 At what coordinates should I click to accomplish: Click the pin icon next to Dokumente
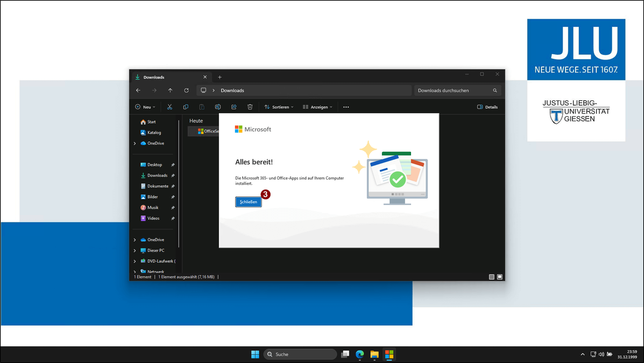click(x=173, y=186)
